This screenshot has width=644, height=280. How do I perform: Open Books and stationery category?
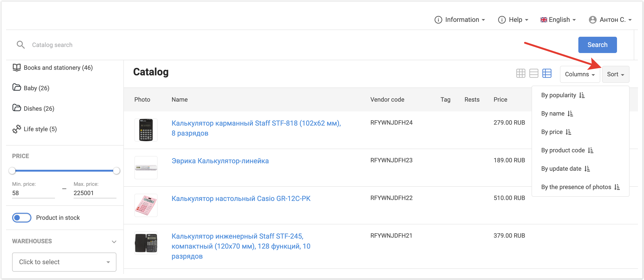click(x=58, y=68)
